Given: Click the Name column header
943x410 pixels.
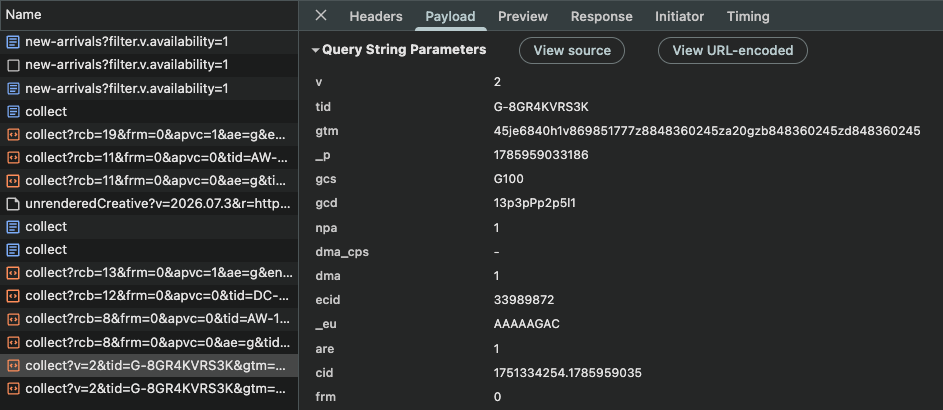Looking at the screenshot, I should tap(149, 15).
